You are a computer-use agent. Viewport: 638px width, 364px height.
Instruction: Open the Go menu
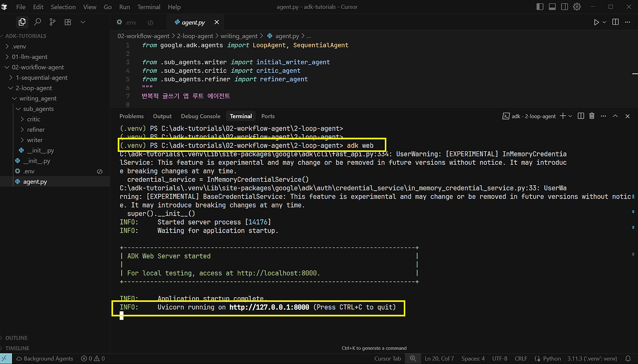point(108,7)
